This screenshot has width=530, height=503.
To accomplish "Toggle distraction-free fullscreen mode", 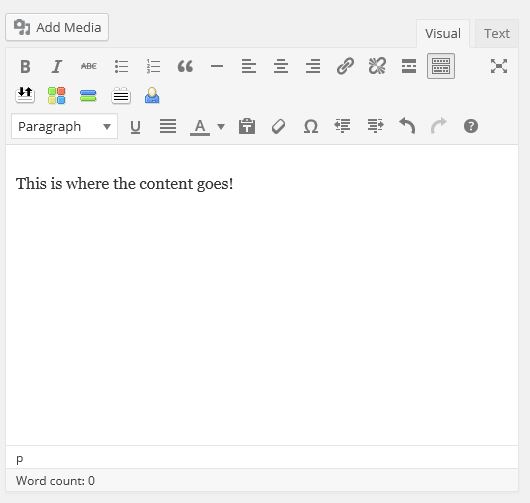I will pyautogui.click(x=499, y=66).
